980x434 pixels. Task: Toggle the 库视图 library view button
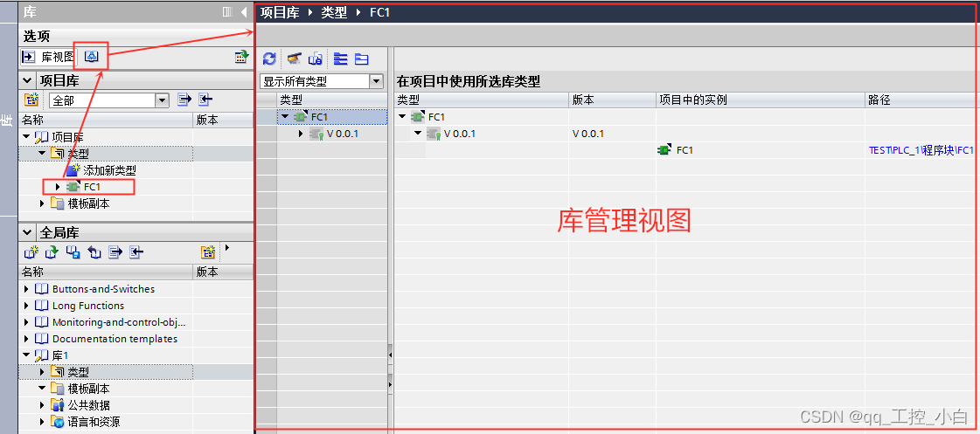coord(48,58)
